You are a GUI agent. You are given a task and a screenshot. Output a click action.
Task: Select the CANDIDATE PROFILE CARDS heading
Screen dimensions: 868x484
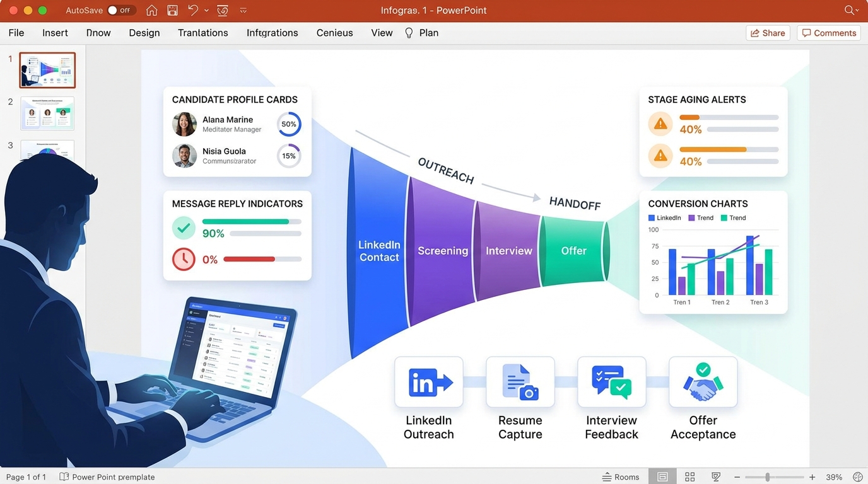point(235,100)
